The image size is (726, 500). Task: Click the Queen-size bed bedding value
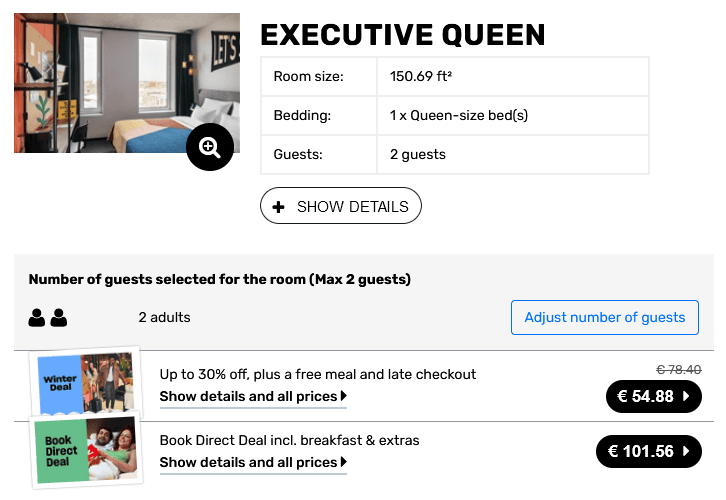[459, 115]
